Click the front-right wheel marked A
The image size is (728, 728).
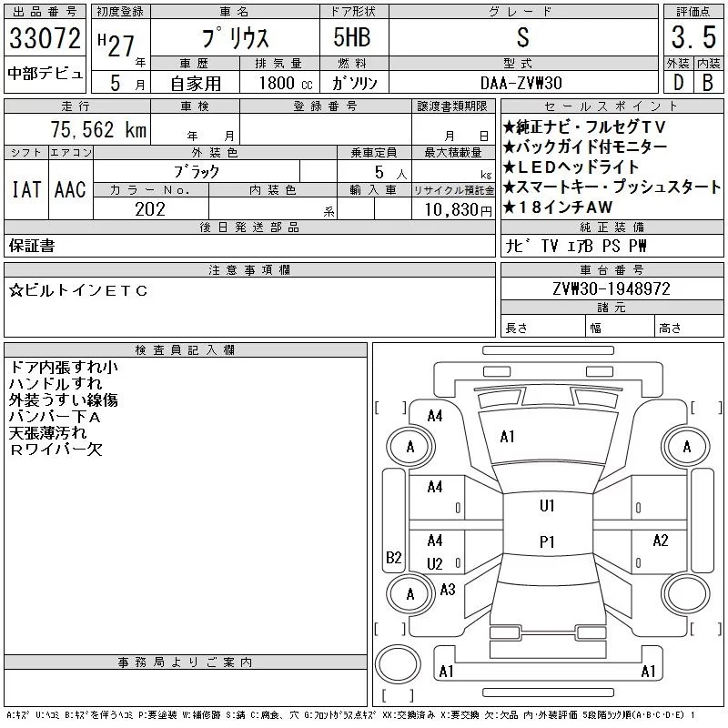(686, 447)
